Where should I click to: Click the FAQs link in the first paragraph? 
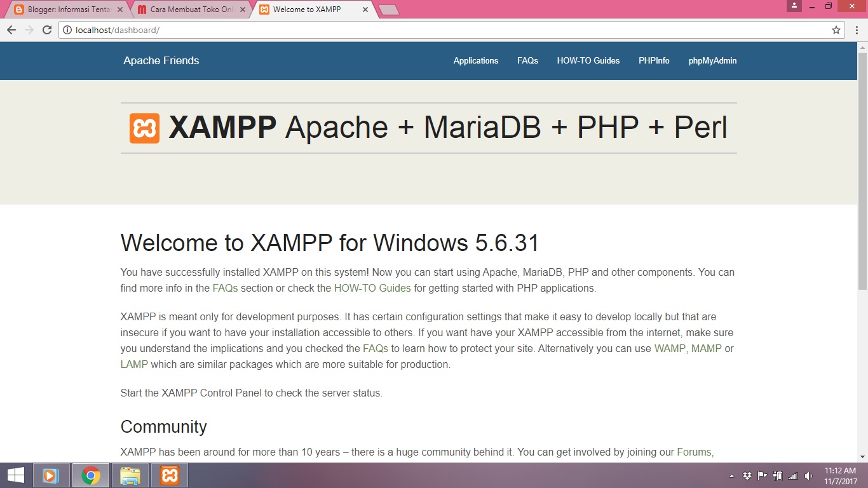pyautogui.click(x=225, y=288)
